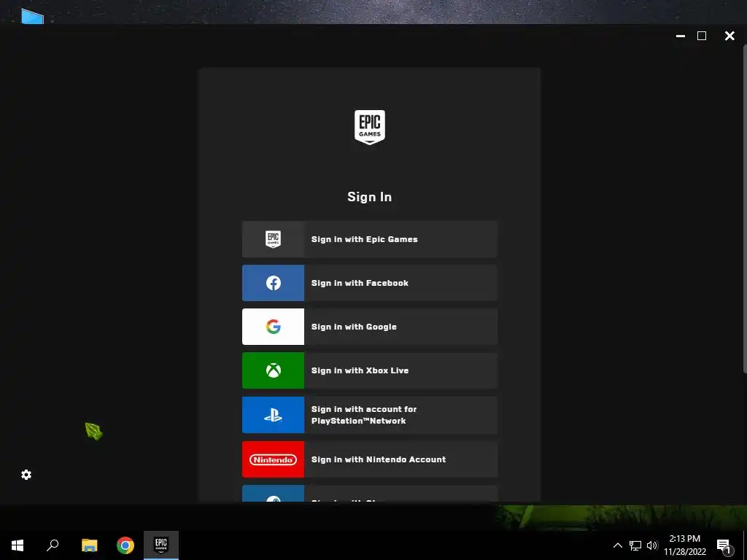Open taskbar search magnifier
Image resolution: width=747 pixels, height=560 pixels.
[x=53, y=545]
